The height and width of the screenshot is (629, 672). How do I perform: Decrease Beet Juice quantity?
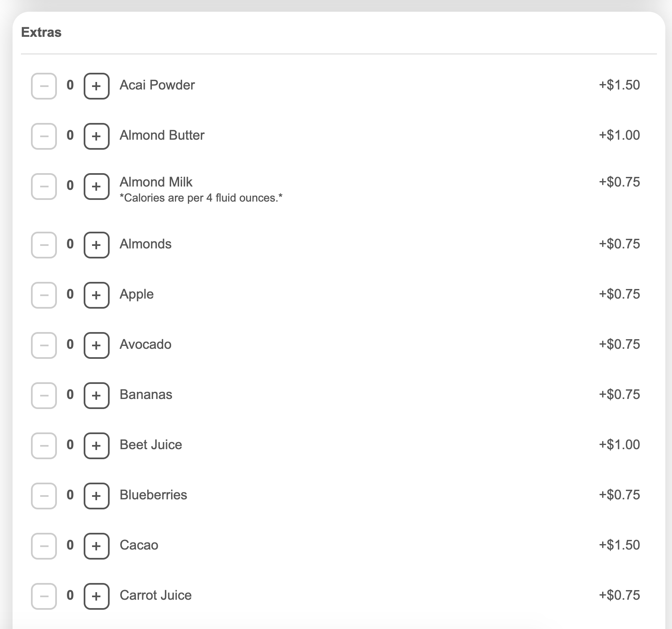pyautogui.click(x=44, y=446)
